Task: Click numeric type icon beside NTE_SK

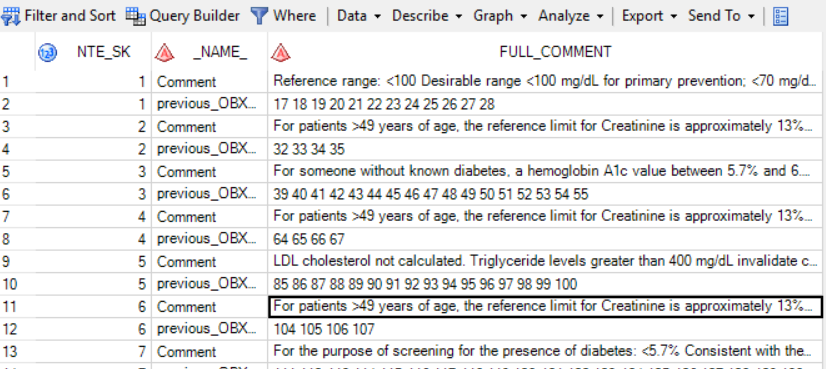Action: (x=47, y=52)
